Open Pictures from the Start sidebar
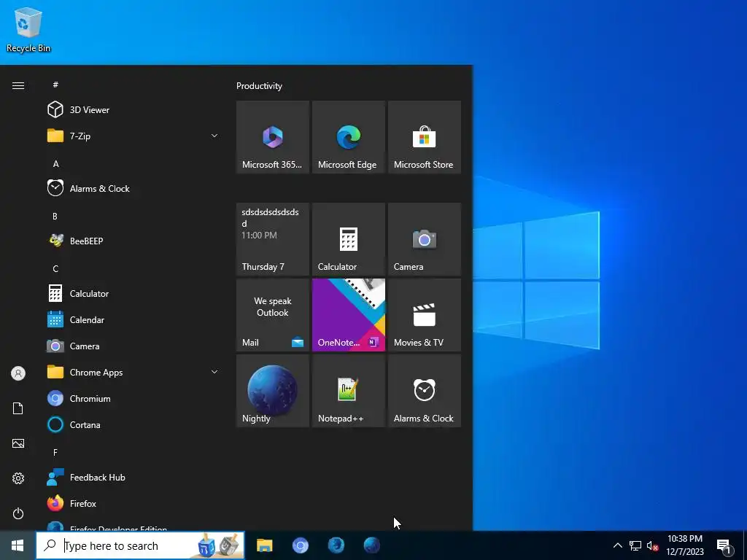This screenshot has height=560, width=747. click(18, 443)
